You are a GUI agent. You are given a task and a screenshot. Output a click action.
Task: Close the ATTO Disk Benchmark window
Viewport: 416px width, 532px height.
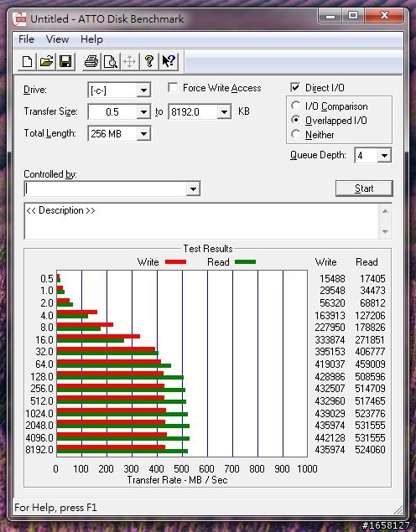coord(384,16)
